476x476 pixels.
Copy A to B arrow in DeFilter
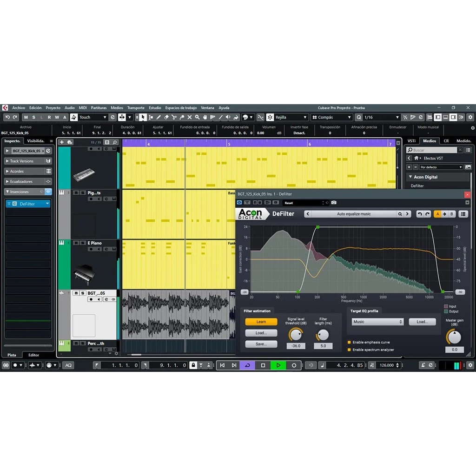coord(444,214)
